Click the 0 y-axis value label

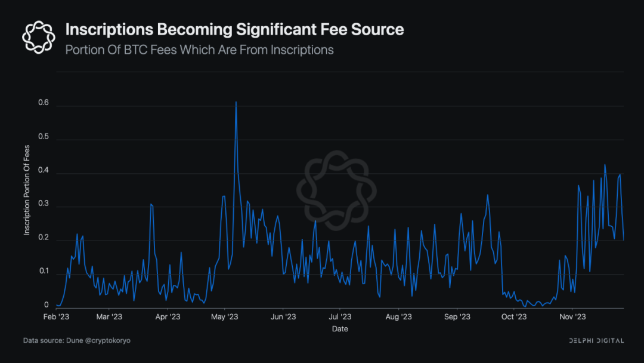point(47,305)
